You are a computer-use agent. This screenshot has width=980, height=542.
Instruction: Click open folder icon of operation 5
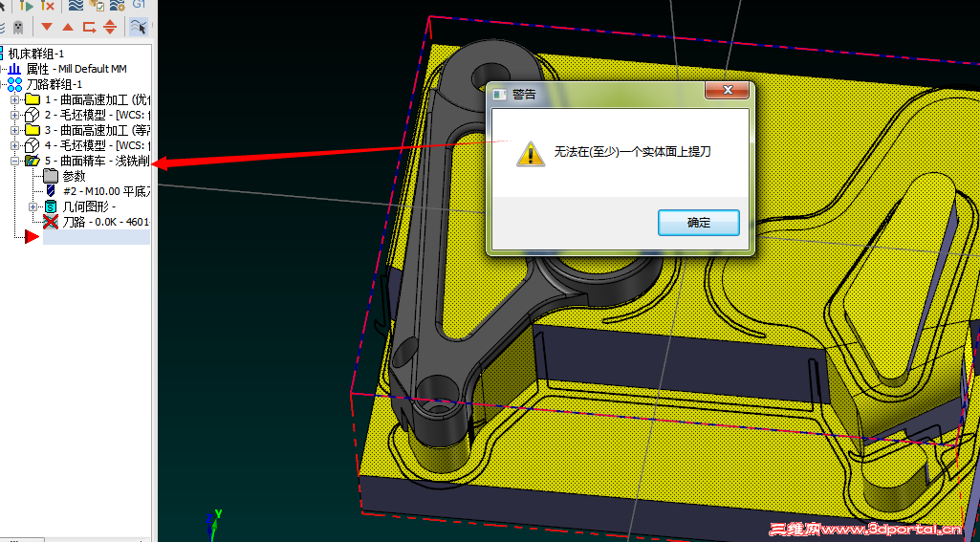33,161
